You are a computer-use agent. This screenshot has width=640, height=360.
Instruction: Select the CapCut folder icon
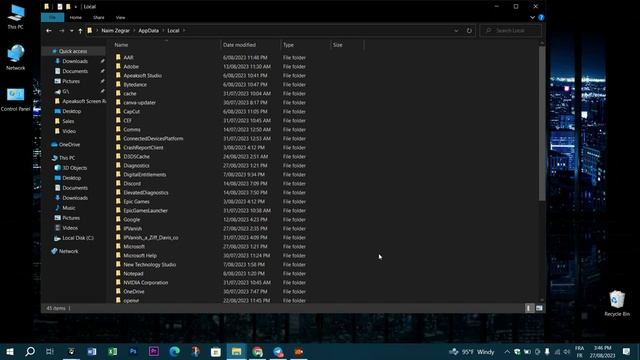tap(118, 111)
